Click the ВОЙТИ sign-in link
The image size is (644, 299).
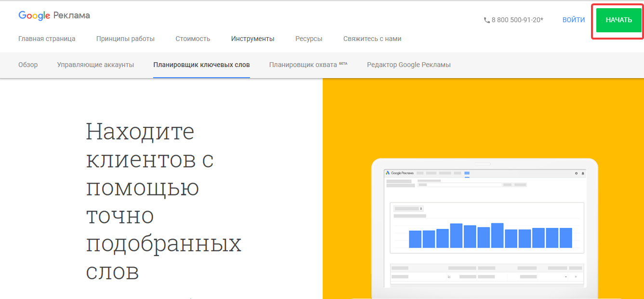tap(574, 20)
